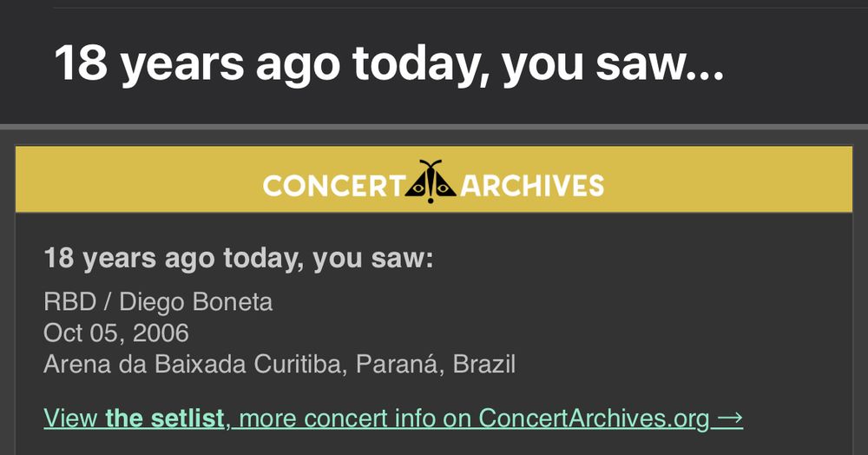
Task: Click the arrow at end of link
Action: click(730, 419)
